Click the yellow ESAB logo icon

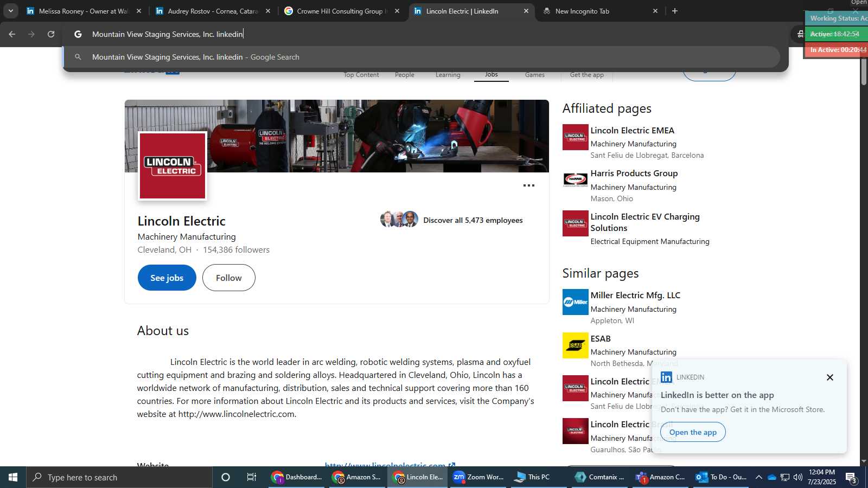coord(576,345)
